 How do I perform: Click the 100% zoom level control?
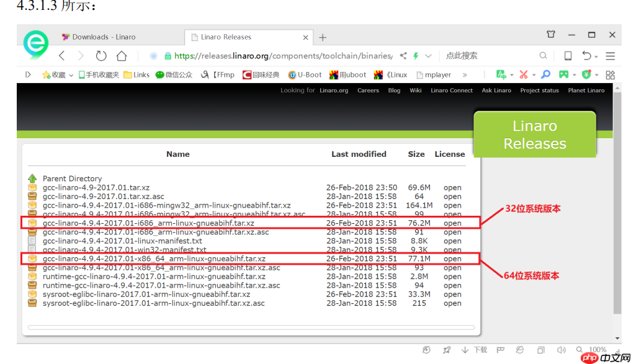597,350
